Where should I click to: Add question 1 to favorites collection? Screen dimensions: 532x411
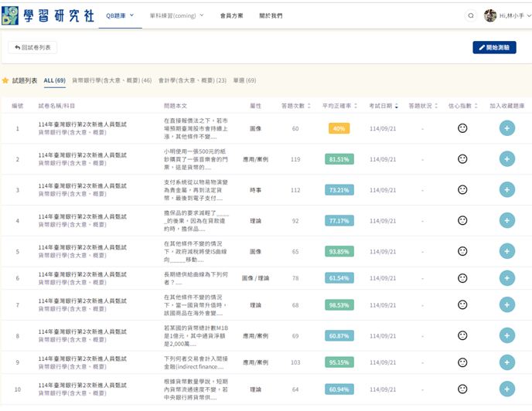(506, 128)
